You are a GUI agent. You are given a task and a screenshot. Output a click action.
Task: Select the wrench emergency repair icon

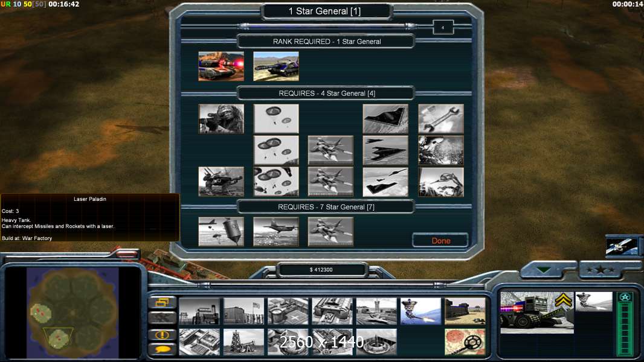tap(440, 119)
